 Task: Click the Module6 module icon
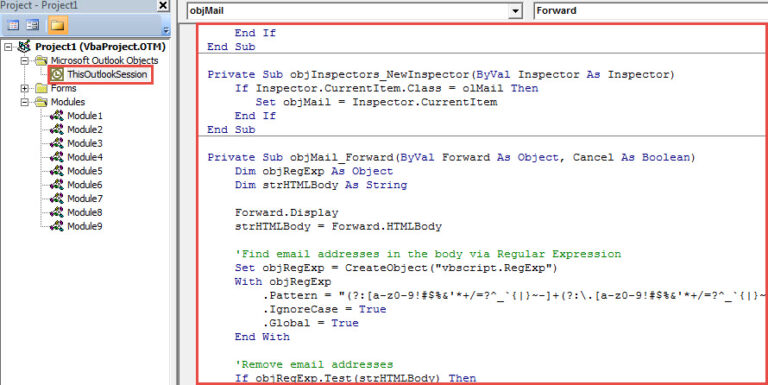(57, 185)
